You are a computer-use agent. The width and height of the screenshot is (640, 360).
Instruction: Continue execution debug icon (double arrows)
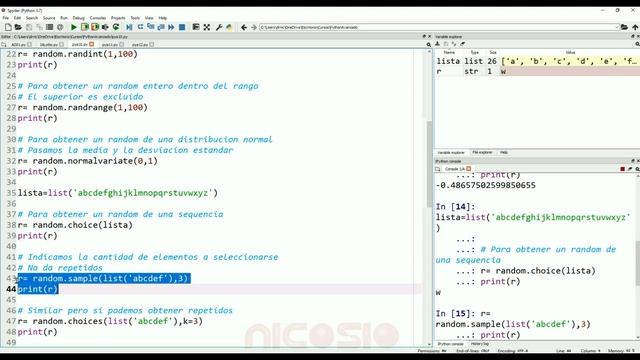tap(171, 27)
